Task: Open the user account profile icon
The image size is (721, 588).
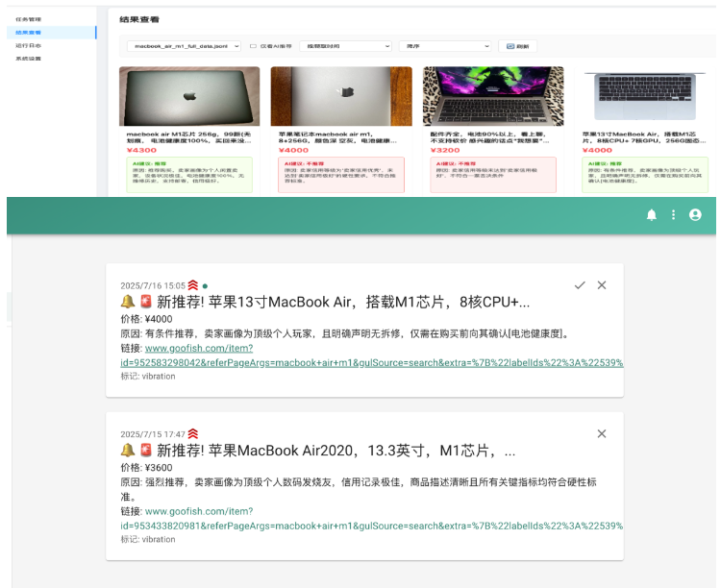Action: [x=695, y=215]
